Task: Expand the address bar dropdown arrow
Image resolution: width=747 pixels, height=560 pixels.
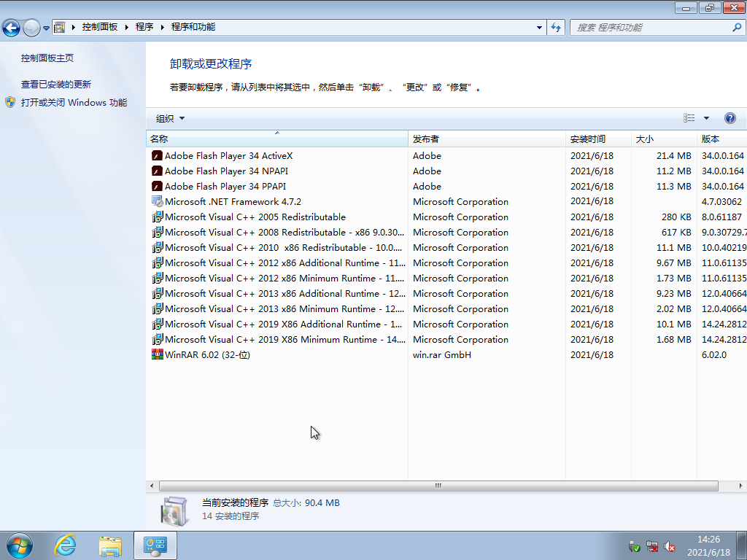Action: click(538, 27)
